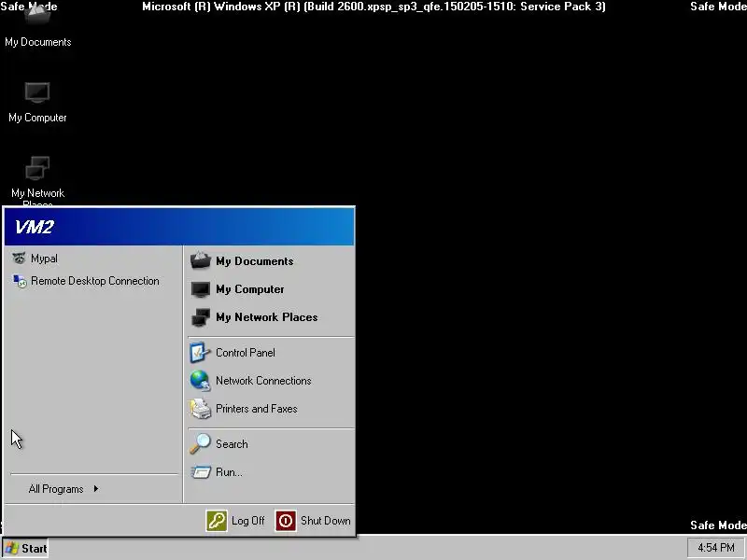Viewport: 747px width, 560px height.
Task: Click the Search magnifying glass icon
Action: pos(200,443)
